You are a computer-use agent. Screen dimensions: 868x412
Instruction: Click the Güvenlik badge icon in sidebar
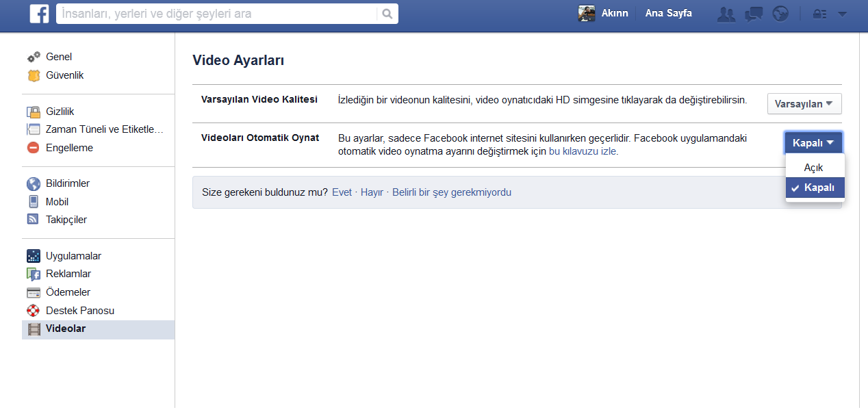point(34,75)
